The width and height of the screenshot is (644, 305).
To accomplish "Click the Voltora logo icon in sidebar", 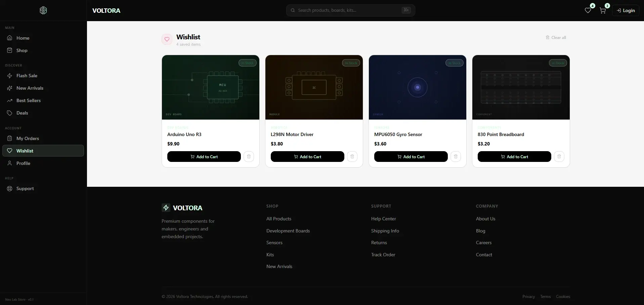I will (x=43, y=10).
